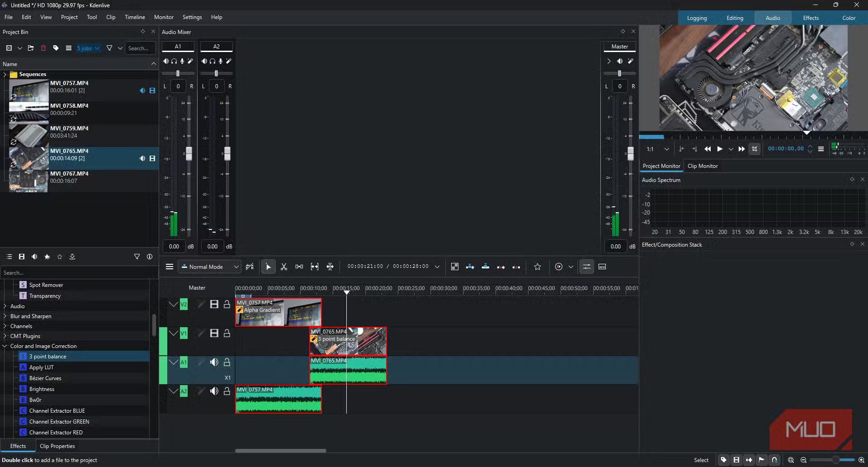
Task: Click the delete clip trash icon
Action: tap(43, 48)
